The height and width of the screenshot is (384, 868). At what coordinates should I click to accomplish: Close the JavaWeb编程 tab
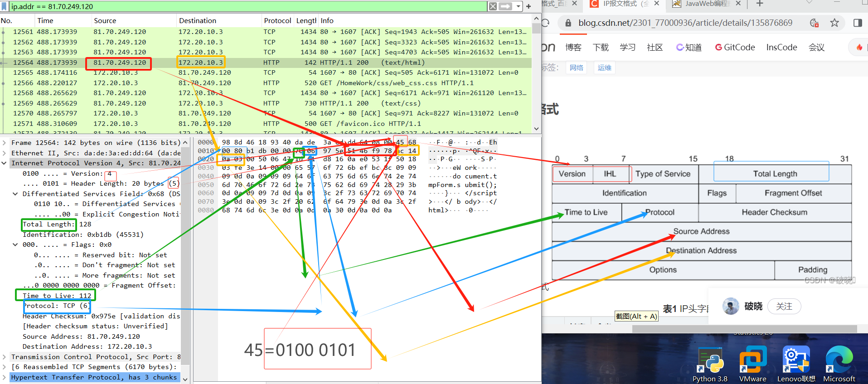point(738,4)
